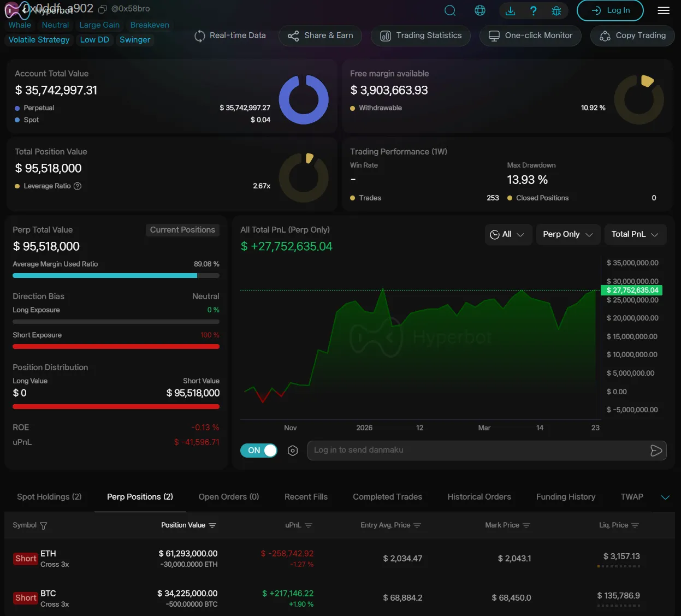
Task: Open the language globe icon
Action: point(480,10)
